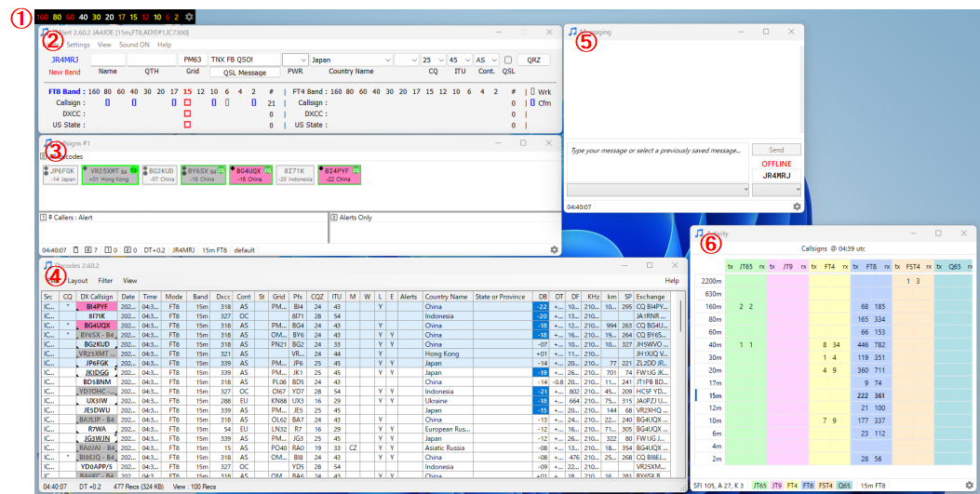Click the Send button in Messaging
980x494 pixels.
click(776, 150)
